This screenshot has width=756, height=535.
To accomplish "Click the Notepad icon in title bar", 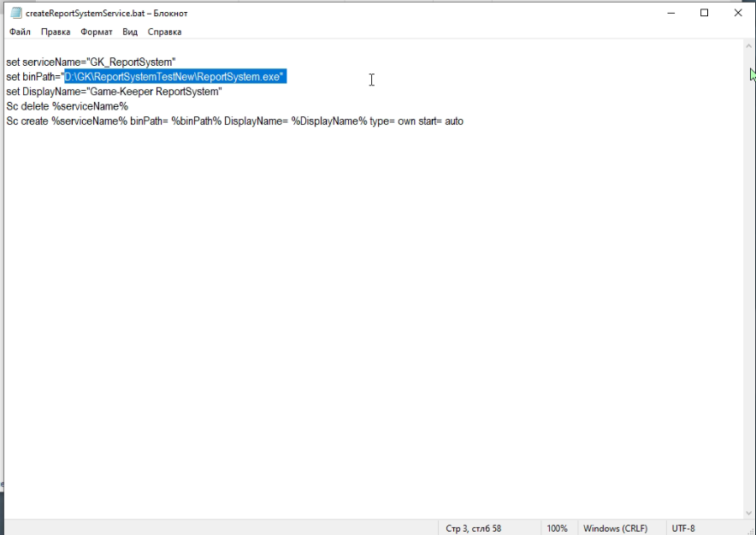I will 16,13.
